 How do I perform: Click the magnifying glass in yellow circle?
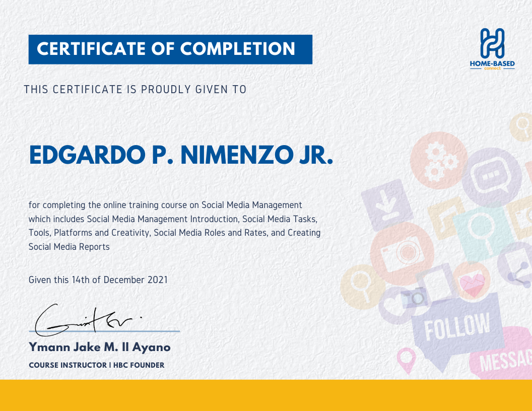point(361,288)
